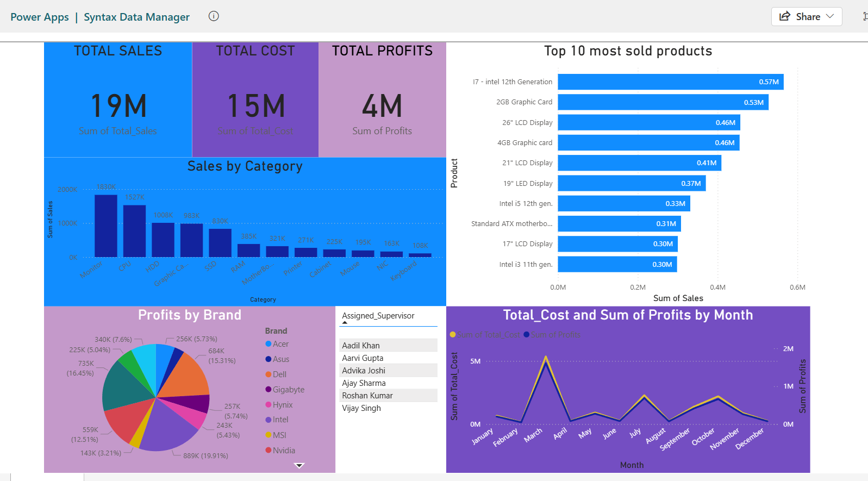The image size is (868, 481).
Task: Click the Share arrow icon
Action: coord(784,16)
